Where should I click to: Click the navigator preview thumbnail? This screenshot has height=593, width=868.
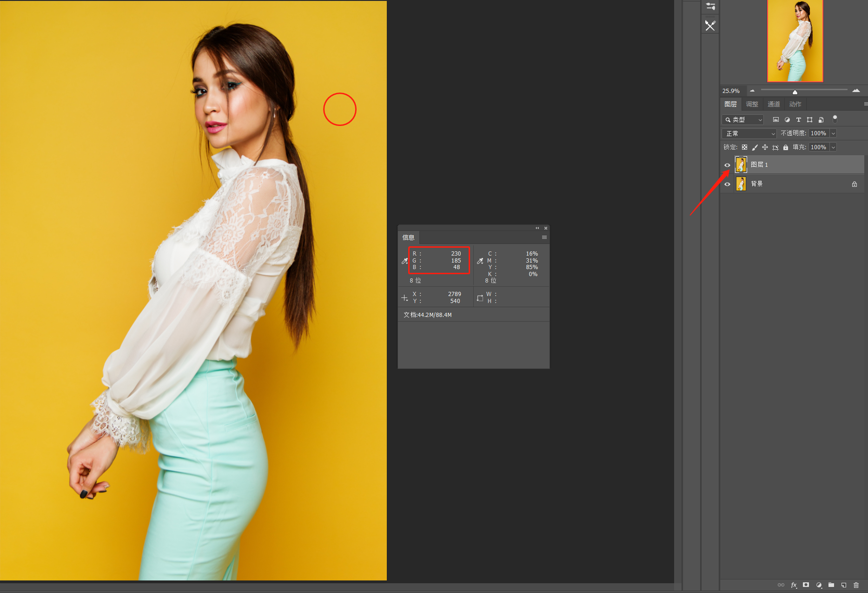point(795,41)
